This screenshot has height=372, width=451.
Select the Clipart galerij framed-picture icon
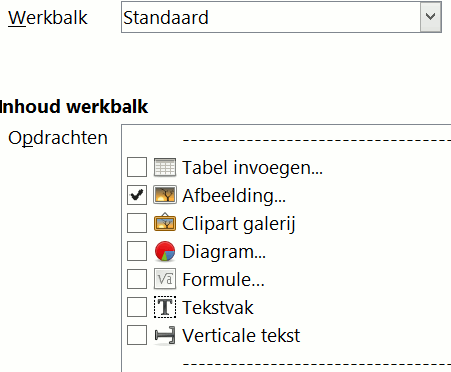(165, 223)
